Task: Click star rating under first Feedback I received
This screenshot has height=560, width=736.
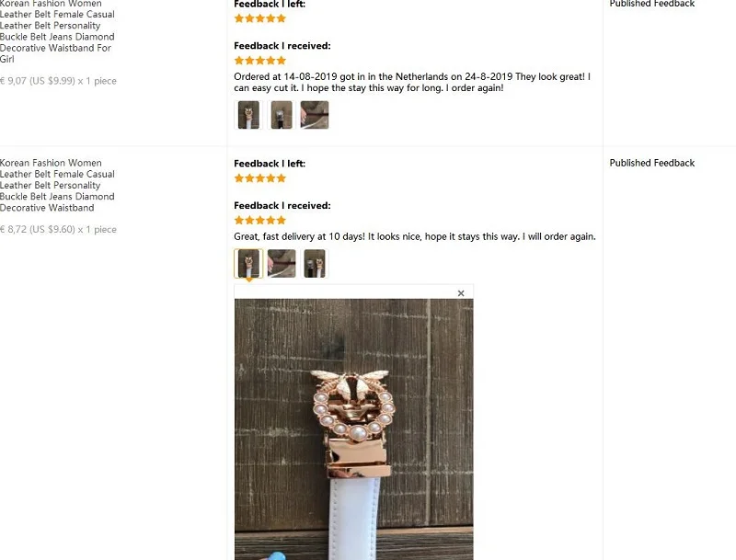Action: coord(260,61)
